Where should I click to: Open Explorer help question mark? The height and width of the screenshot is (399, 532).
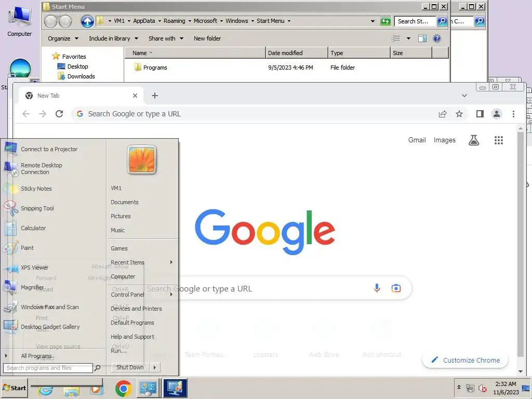(x=437, y=38)
